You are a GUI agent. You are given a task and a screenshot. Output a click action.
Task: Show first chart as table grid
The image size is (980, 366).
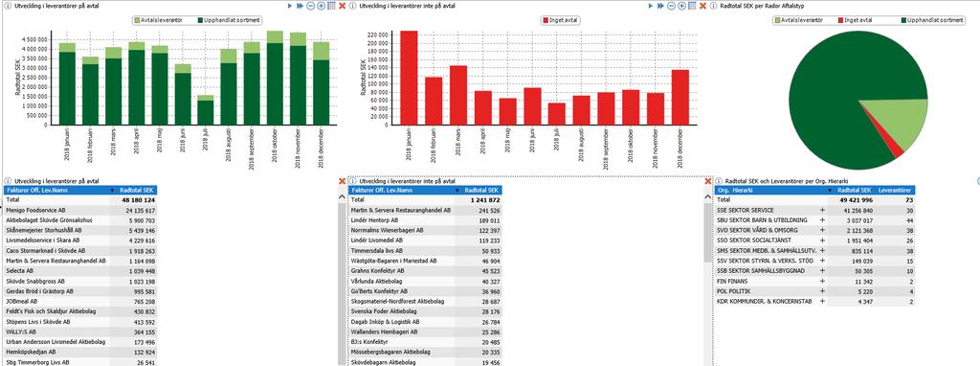[x=331, y=6]
